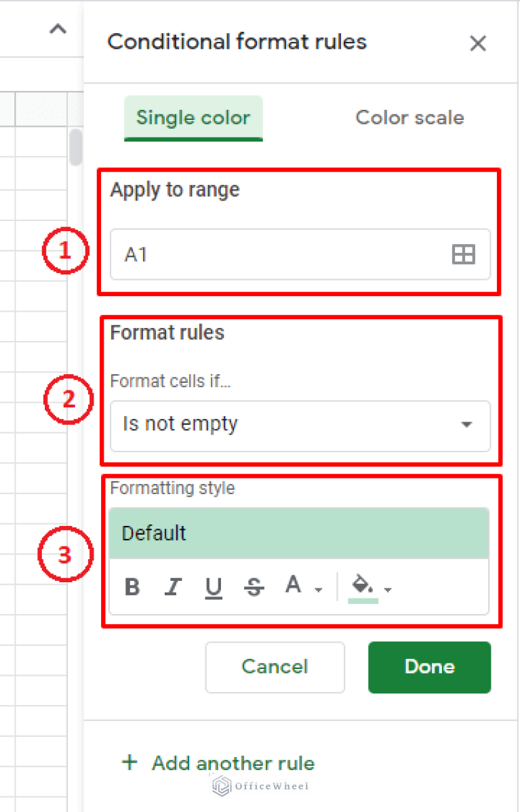
Task: Click Add another rule link
Action: (x=233, y=763)
